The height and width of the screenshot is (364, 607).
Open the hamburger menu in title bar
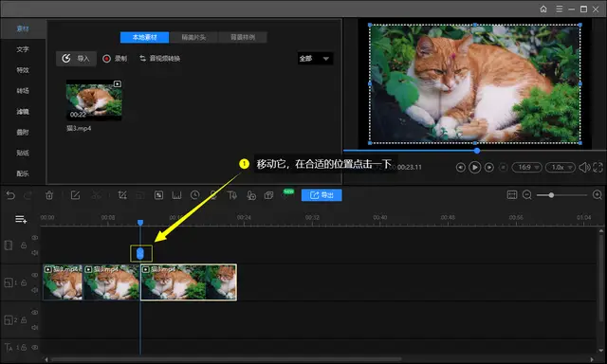pos(560,9)
